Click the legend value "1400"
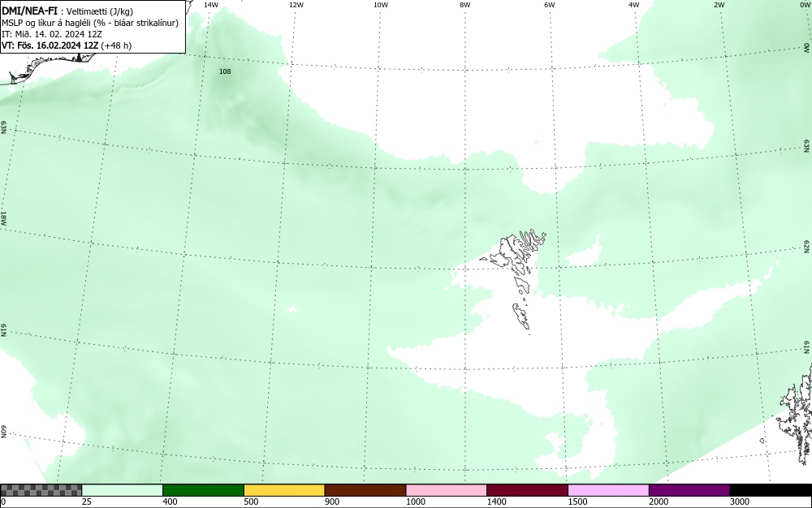Image resolution: width=812 pixels, height=508 pixels. [x=497, y=502]
